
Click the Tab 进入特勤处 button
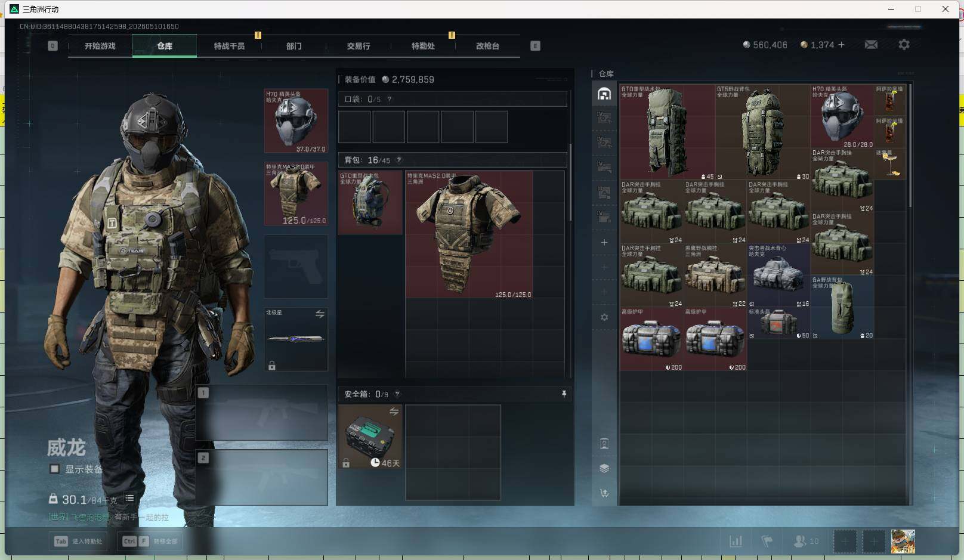tap(79, 541)
